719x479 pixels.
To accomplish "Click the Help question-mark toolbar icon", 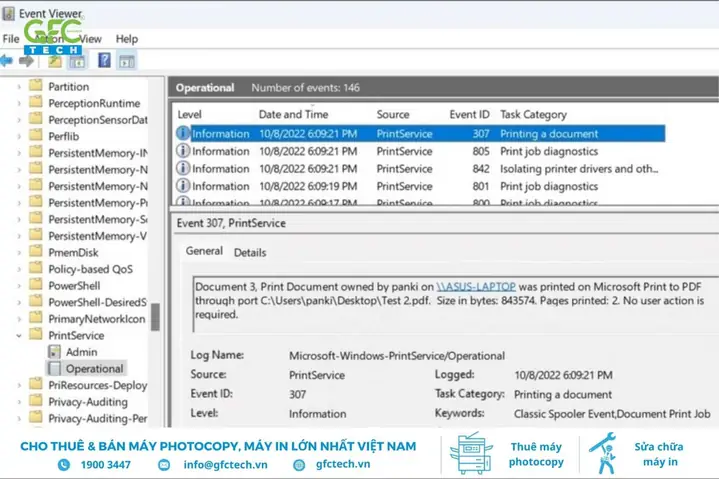I will click(x=104, y=60).
